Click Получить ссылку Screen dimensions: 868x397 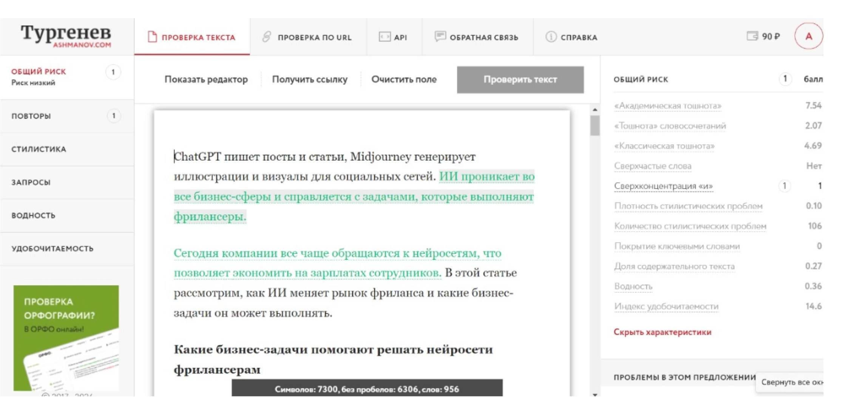[309, 80]
